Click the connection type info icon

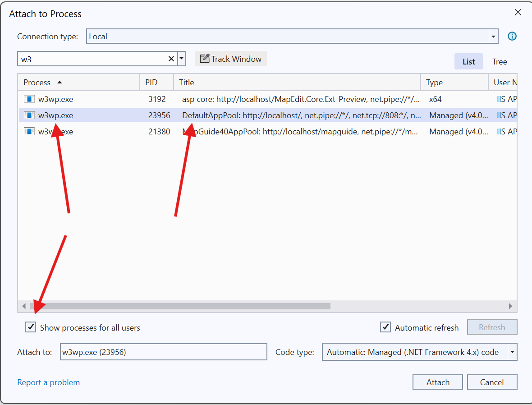point(512,37)
